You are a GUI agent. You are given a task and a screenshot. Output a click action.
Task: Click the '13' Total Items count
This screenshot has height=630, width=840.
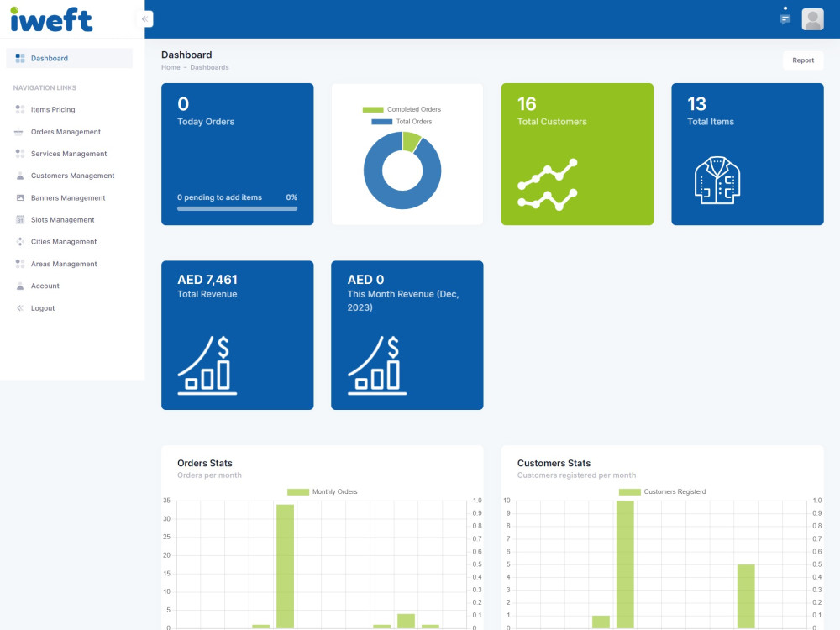(x=696, y=104)
